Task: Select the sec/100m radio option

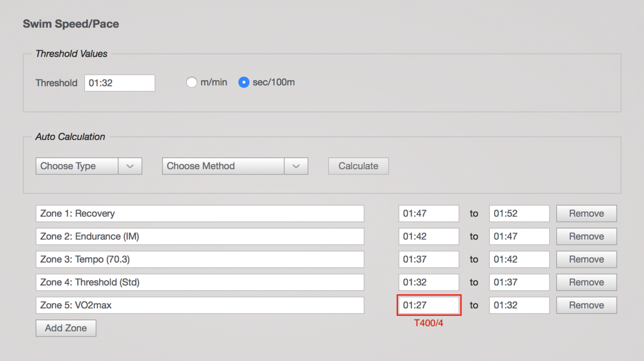Action: point(243,83)
